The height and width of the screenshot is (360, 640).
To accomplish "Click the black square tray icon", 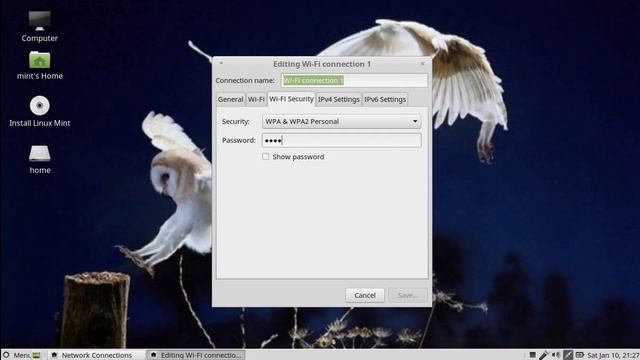I will pyautogui.click(x=532, y=355).
